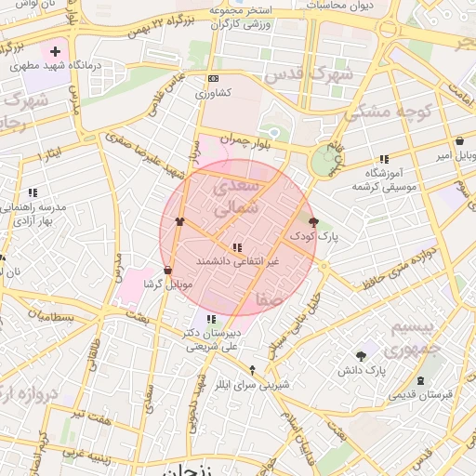This screenshot has width=476, height=476.
Task: Select the tree icon for پارک دانش
Action: point(361,356)
